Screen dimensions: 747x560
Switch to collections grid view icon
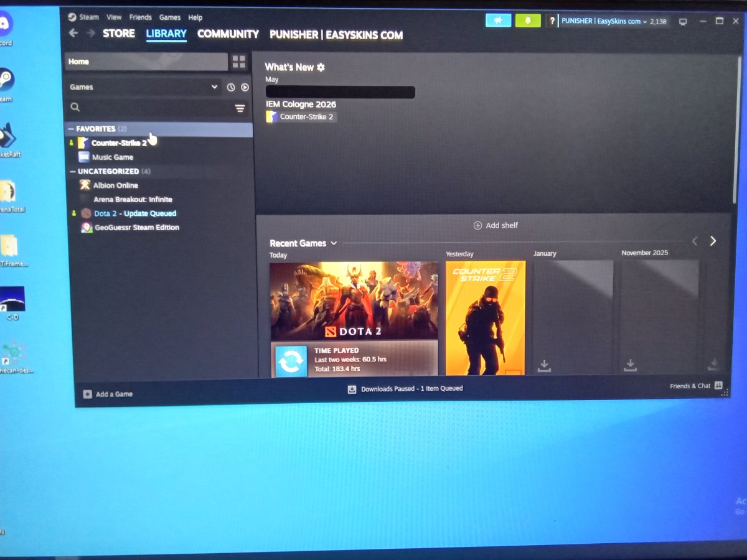point(239,62)
